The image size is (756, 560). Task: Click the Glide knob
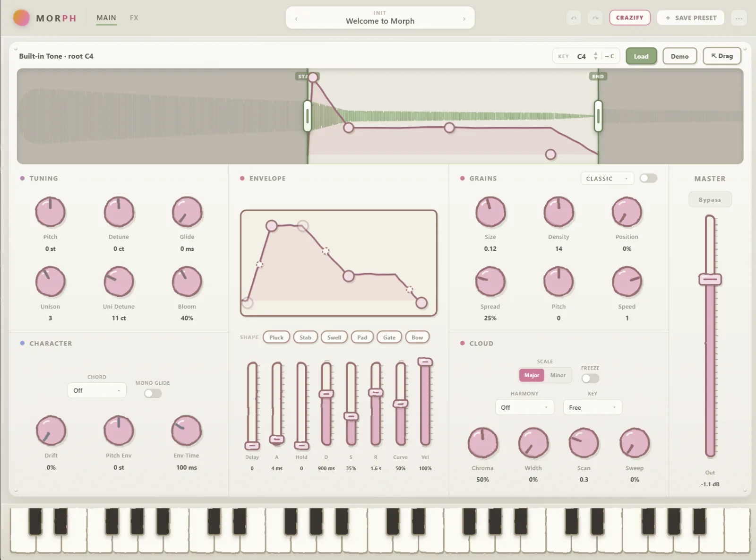pos(187,212)
